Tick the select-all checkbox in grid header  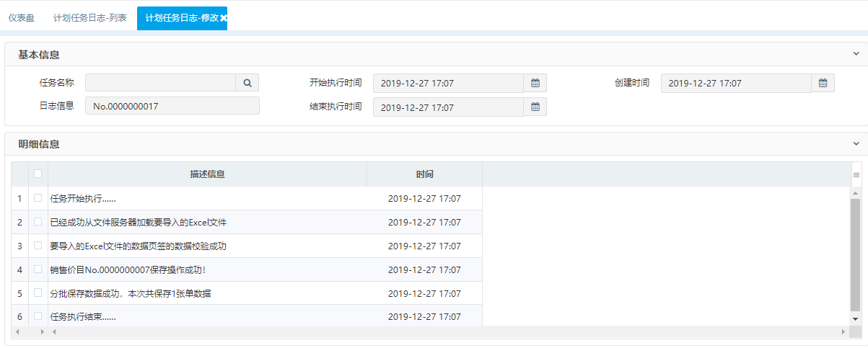pos(38,174)
